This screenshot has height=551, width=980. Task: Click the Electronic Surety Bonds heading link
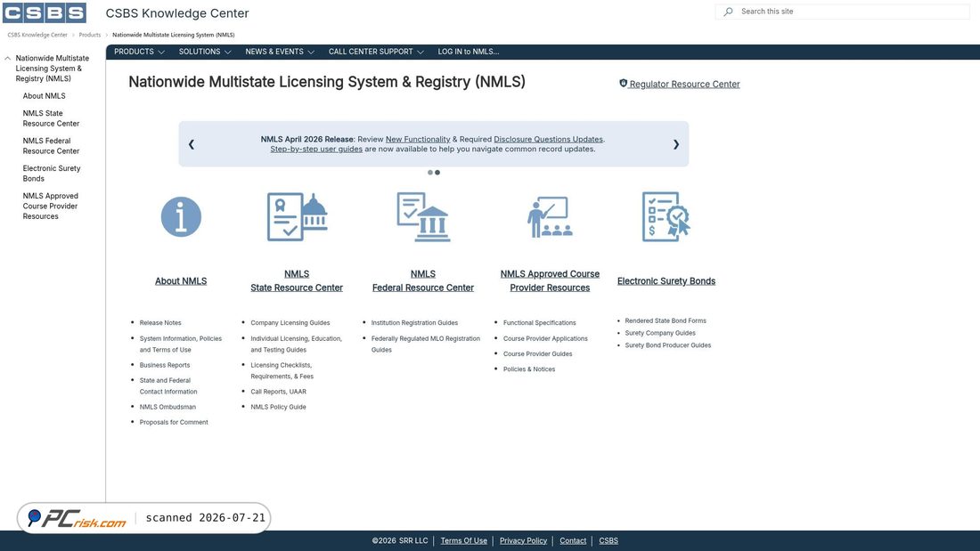pos(666,281)
